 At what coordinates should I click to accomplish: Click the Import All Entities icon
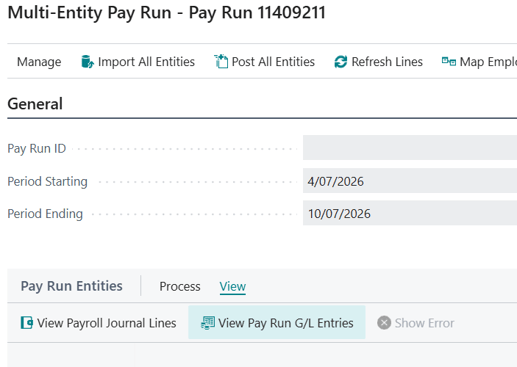[87, 62]
